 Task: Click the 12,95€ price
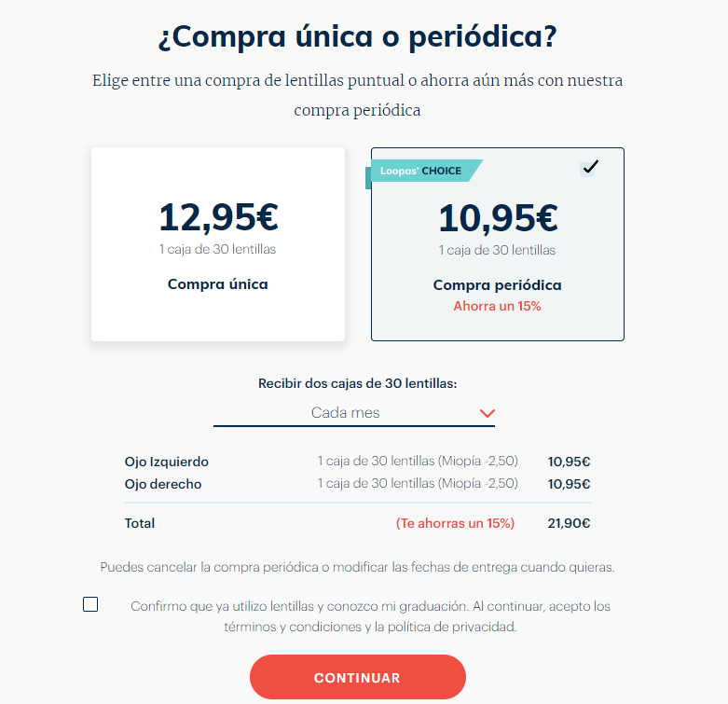tap(218, 217)
